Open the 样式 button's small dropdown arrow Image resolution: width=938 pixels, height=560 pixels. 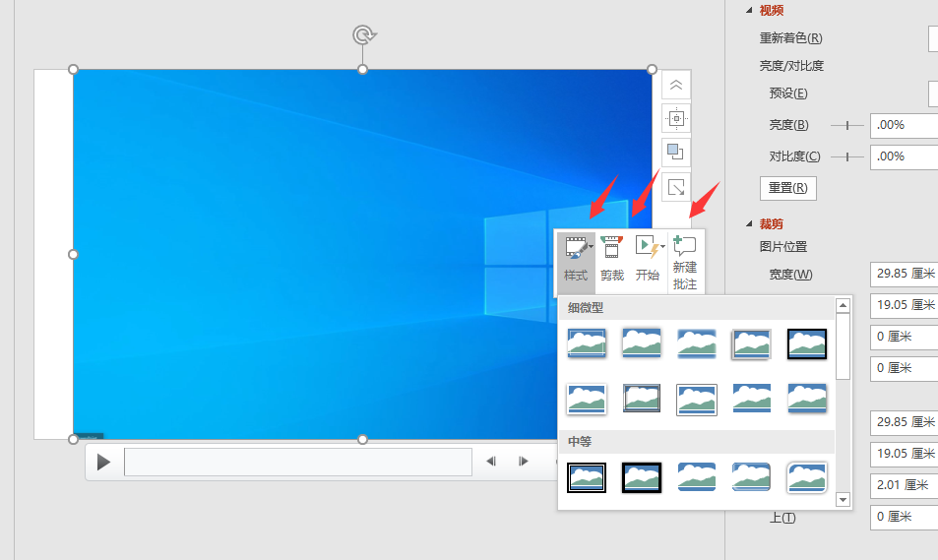pyautogui.click(x=591, y=246)
